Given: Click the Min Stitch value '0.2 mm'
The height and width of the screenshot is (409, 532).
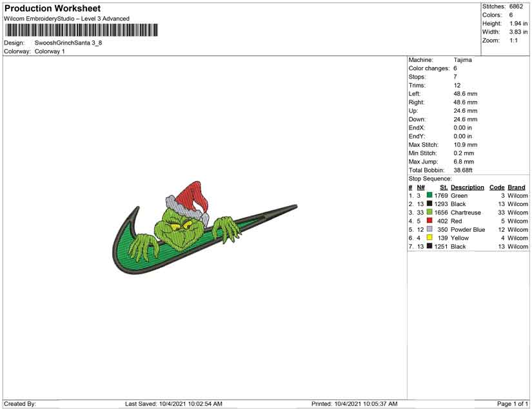Looking at the screenshot, I should 464,153.
